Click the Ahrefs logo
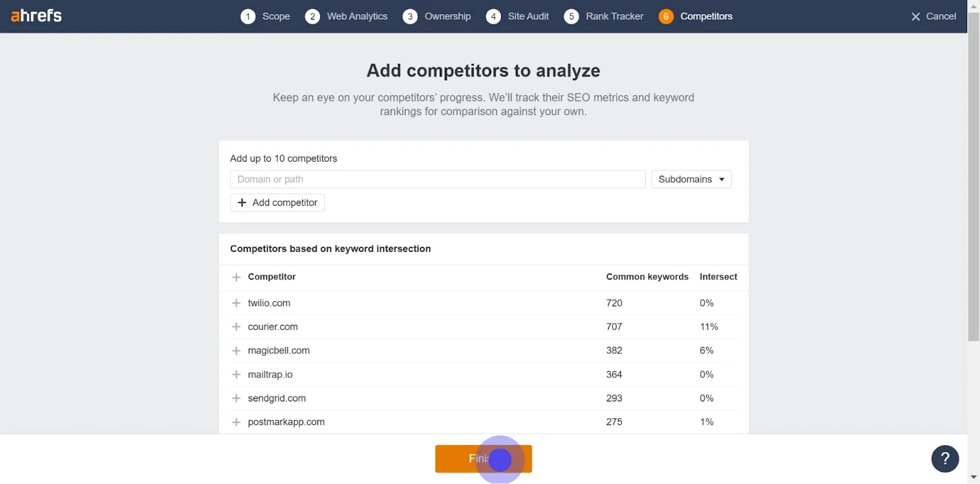 36,15
